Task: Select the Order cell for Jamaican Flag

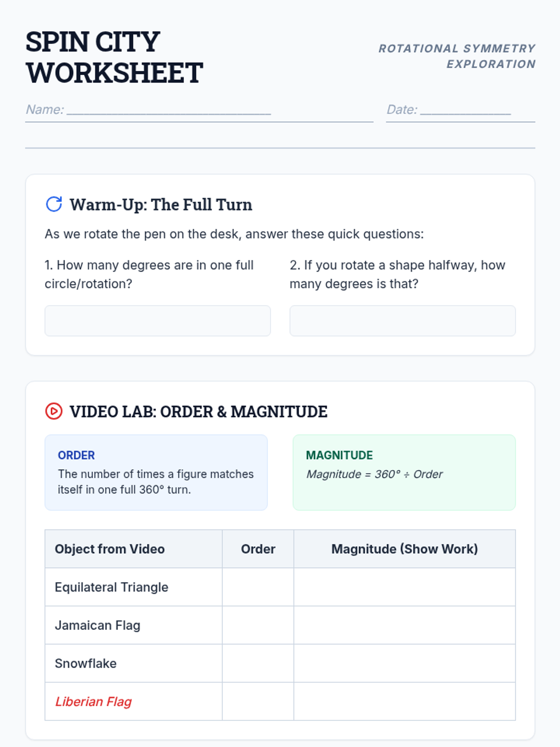Action: (258, 625)
